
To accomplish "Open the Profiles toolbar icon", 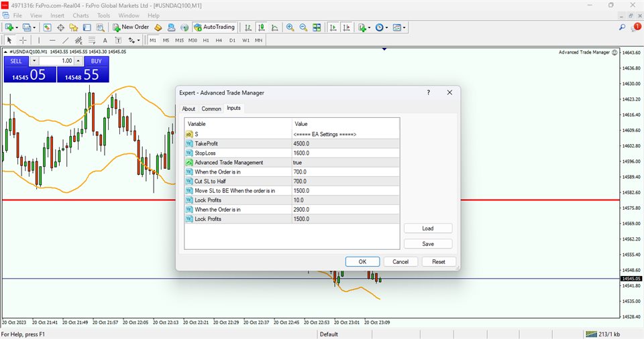I will coord(27,27).
